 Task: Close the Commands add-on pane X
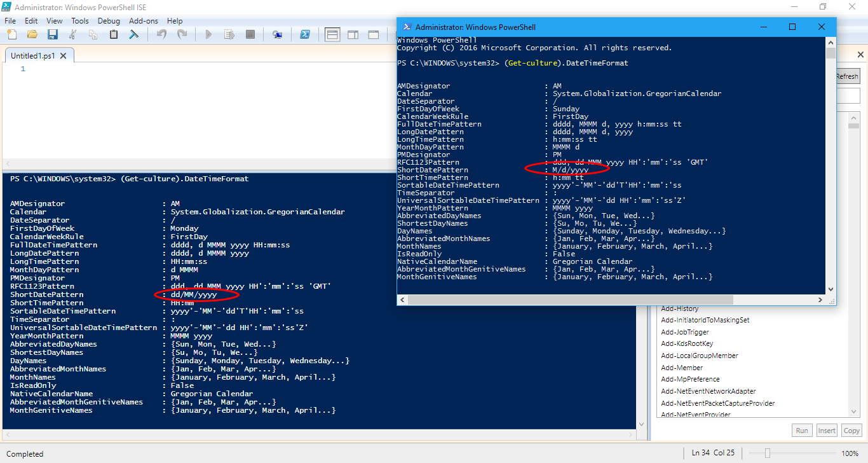click(x=862, y=55)
